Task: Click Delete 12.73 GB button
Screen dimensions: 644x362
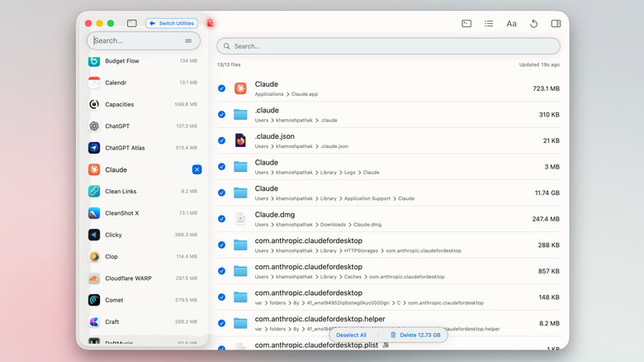Action: pos(415,335)
